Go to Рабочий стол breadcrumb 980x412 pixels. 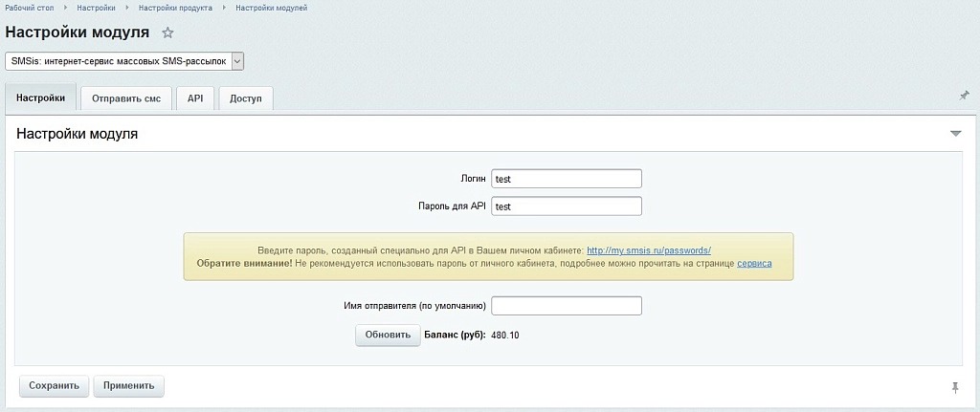click(30, 8)
